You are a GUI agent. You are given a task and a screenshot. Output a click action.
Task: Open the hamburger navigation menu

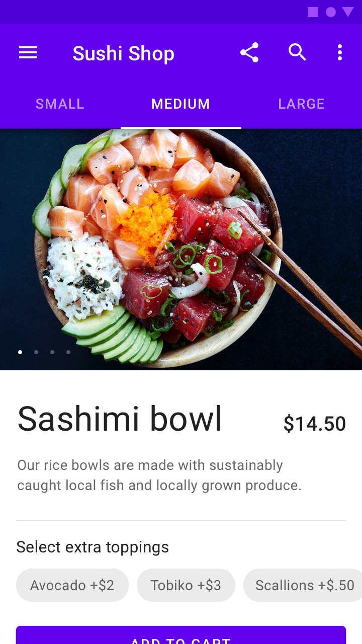pos(28,53)
